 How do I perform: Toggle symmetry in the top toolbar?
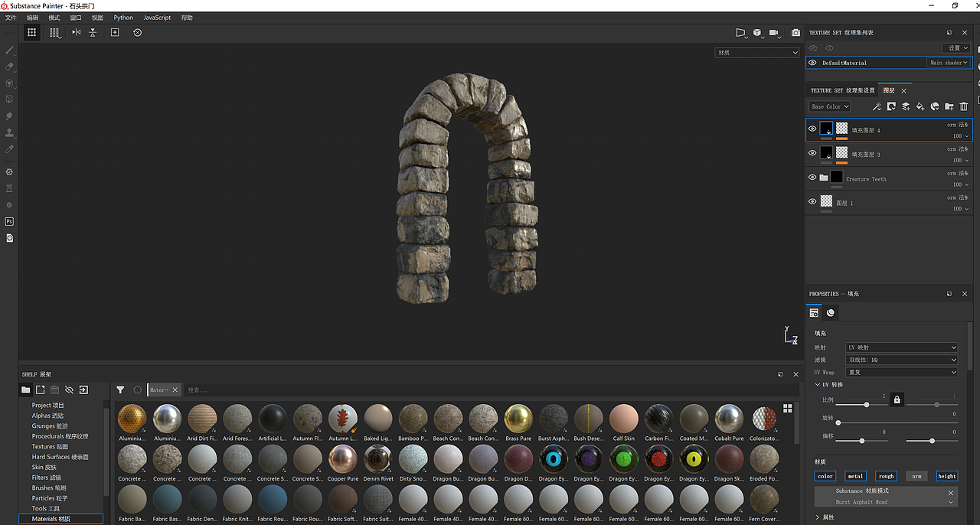(x=76, y=32)
